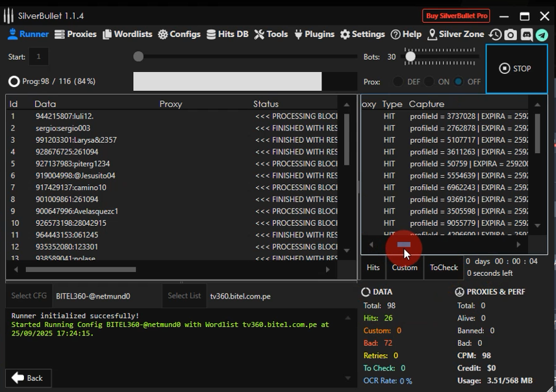
Task: Click the Buy SilverBullet Pro button
Action: click(x=457, y=16)
